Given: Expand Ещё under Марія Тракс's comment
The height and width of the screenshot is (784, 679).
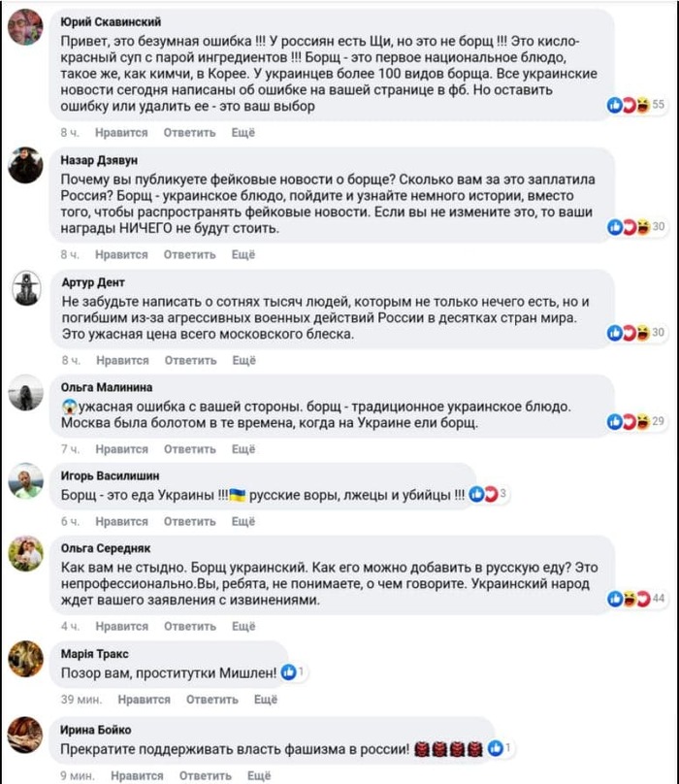Looking at the screenshot, I should 265,700.
